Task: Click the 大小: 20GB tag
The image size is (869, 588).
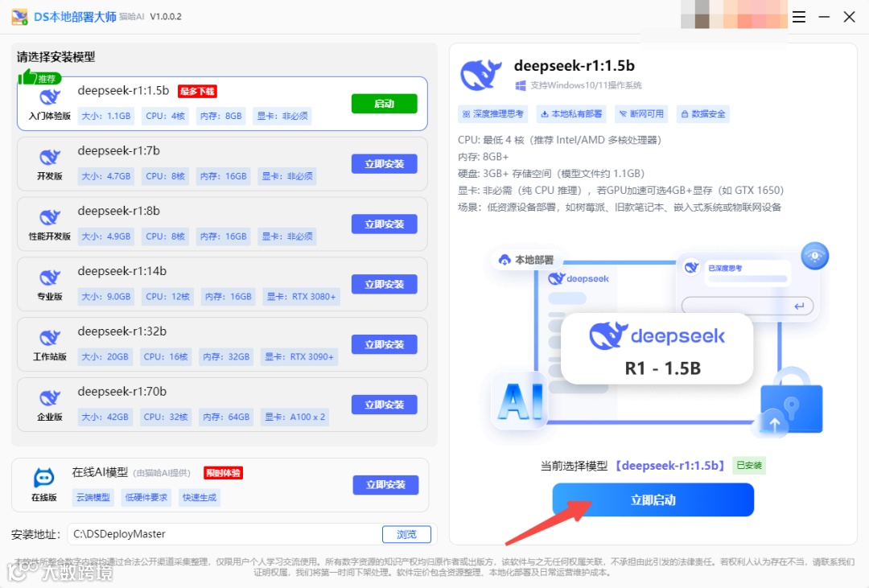Action: tap(105, 356)
